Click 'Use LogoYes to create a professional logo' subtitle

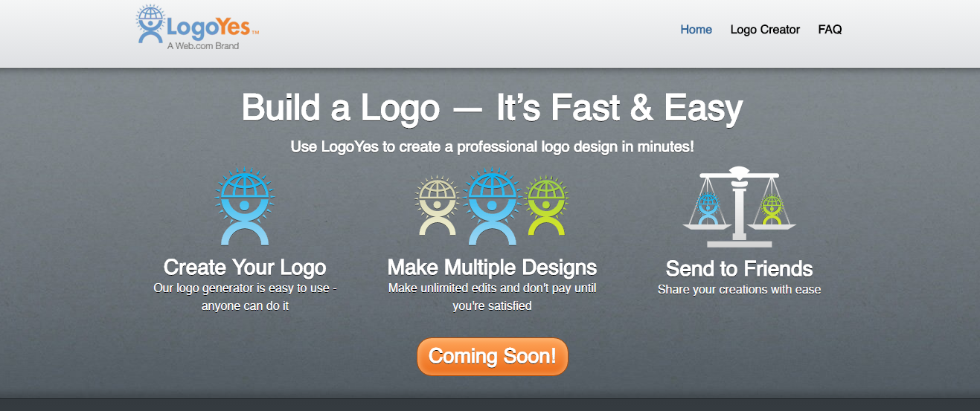492,147
